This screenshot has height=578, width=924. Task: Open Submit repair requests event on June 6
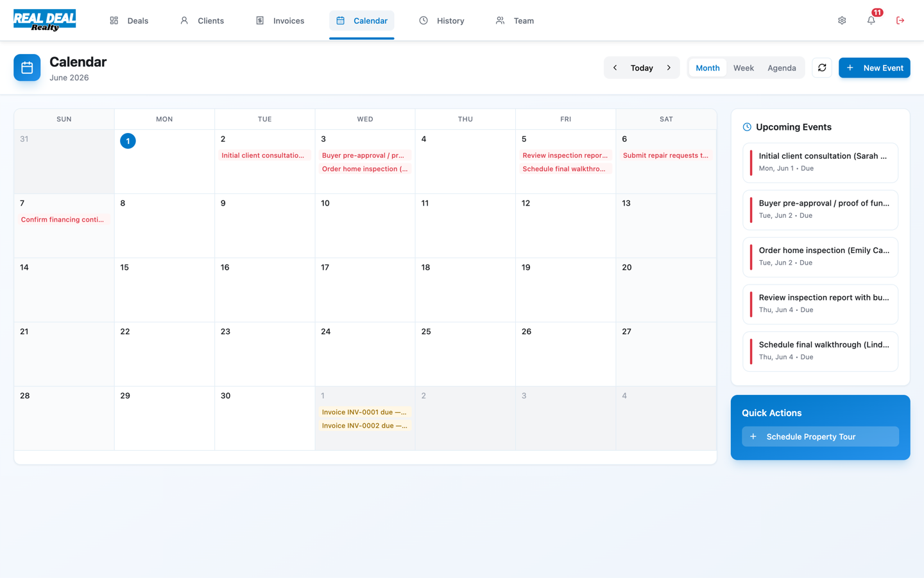666,155
